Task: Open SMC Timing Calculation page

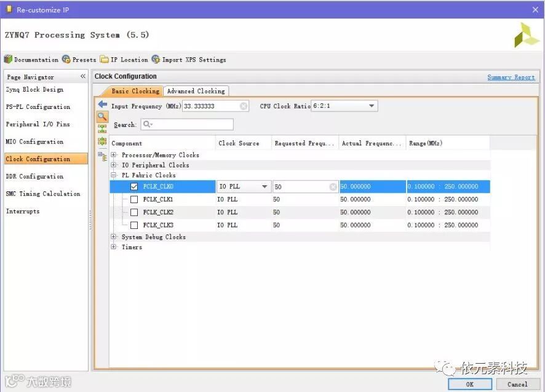Action: pyautogui.click(x=43, y=194)
